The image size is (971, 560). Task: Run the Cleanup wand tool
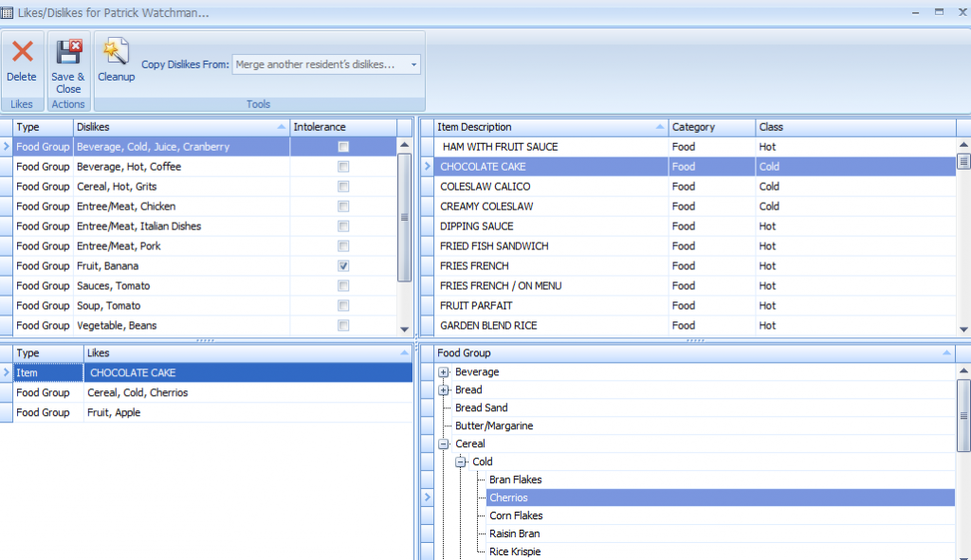(116, 53)
